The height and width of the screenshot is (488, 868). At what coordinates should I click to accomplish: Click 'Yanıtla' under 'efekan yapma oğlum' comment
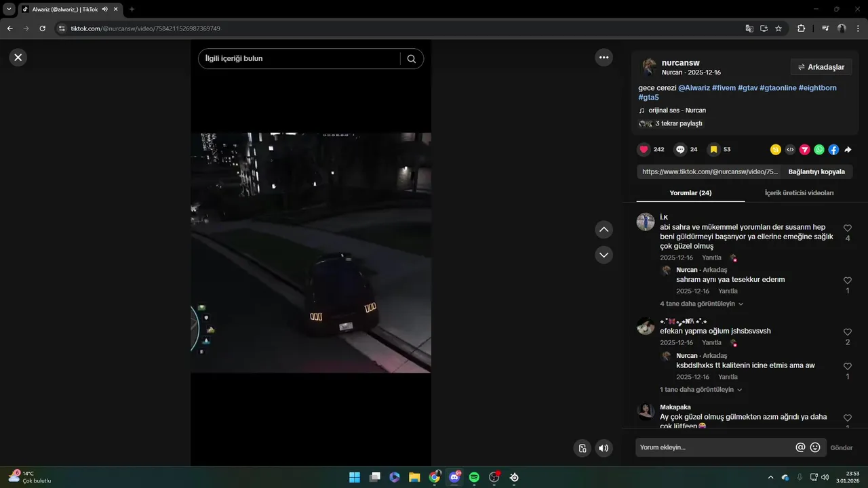[x=711, y=343]
